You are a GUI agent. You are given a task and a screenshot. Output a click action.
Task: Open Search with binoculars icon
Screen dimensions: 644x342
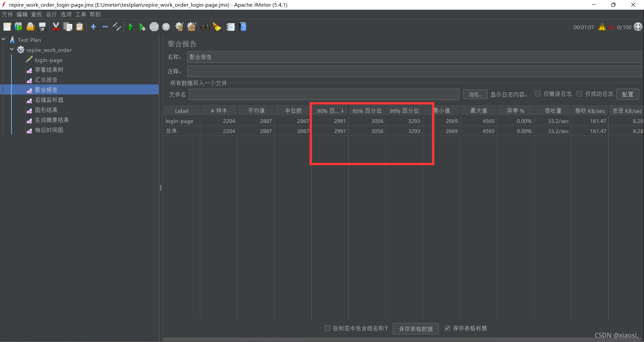click(205, 27)
